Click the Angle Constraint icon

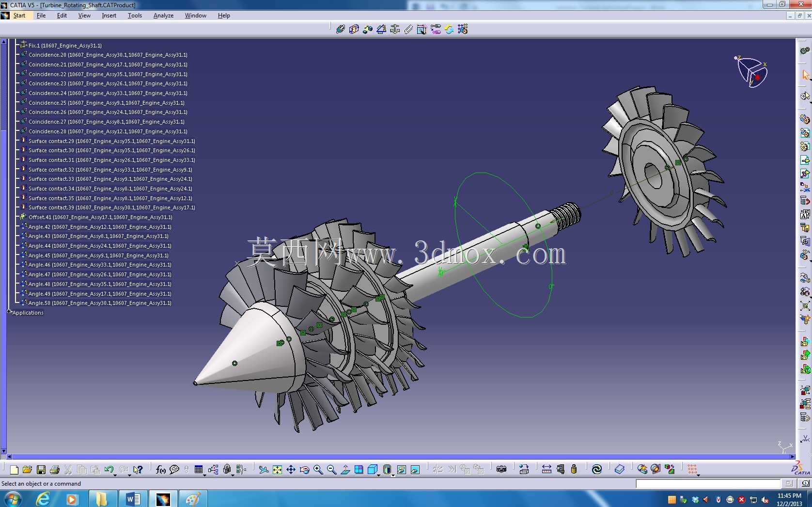click(381, 29)
